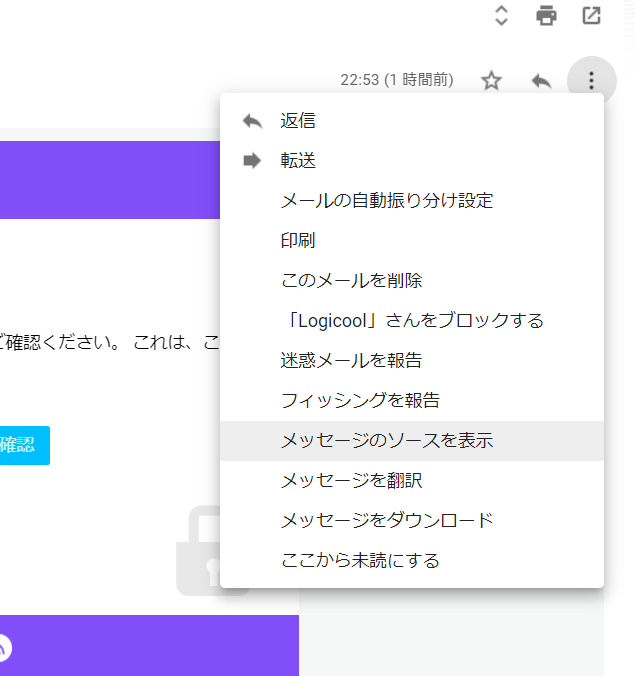Screen dimensions: 635x676
Task: Open the message in a new window
Action: click(x=591, y=16)
